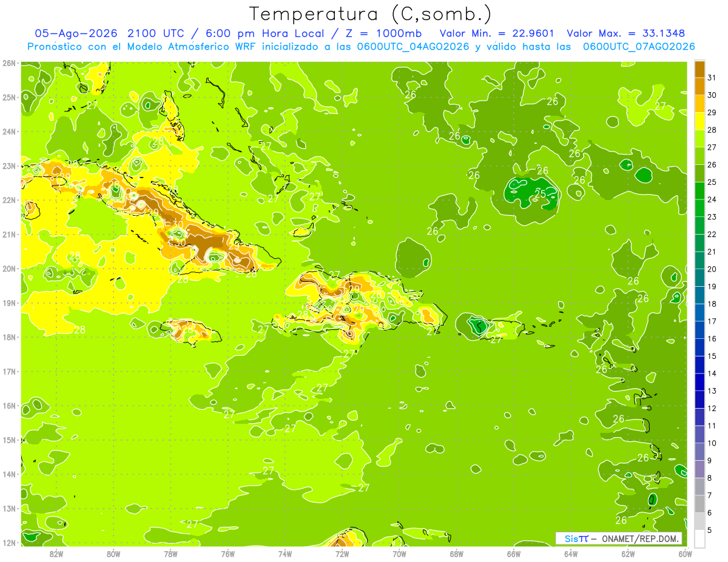Click the dark brown swatch above legend 31
The height and width of the screenshot is (562, 728).
click(x=700, y=69)
